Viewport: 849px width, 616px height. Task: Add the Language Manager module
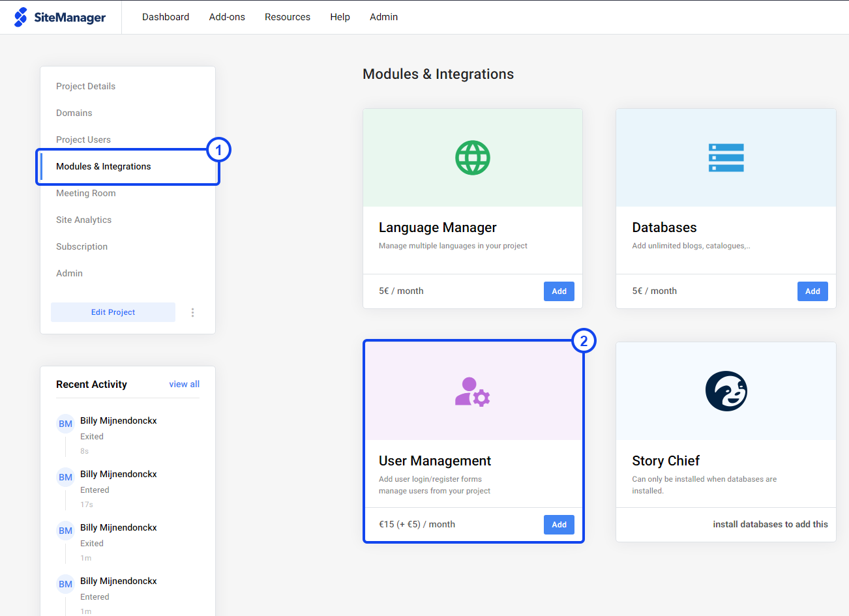(559, 291)
